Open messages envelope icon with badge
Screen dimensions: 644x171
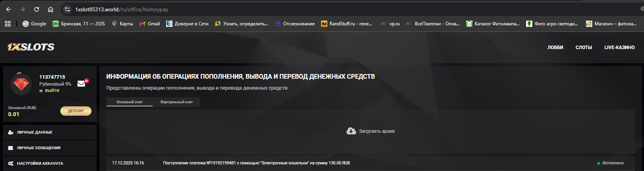tap(82, 83)
